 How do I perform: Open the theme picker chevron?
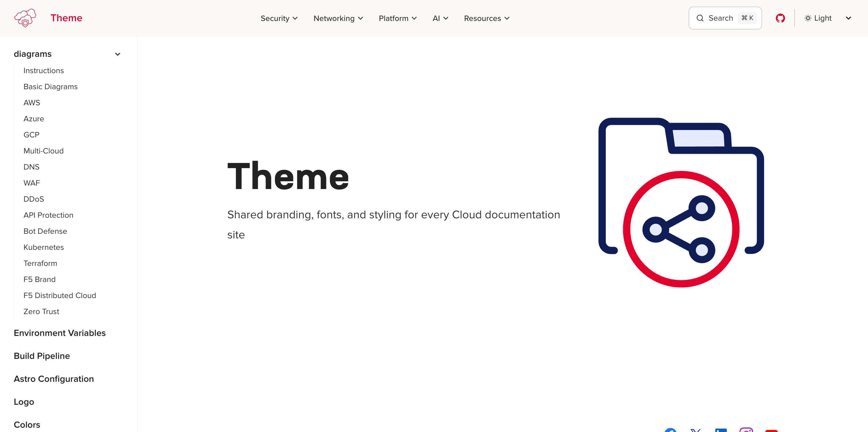click(x=848, y=18)
